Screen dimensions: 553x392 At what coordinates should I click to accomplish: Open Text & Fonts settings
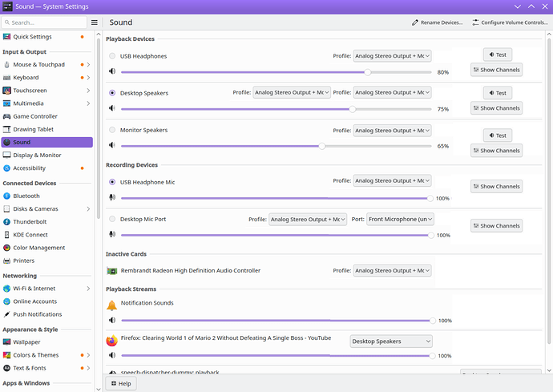point(46,368)
